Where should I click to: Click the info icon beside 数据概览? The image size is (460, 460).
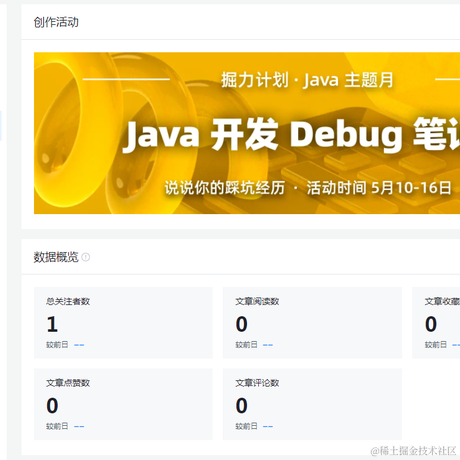86,257
